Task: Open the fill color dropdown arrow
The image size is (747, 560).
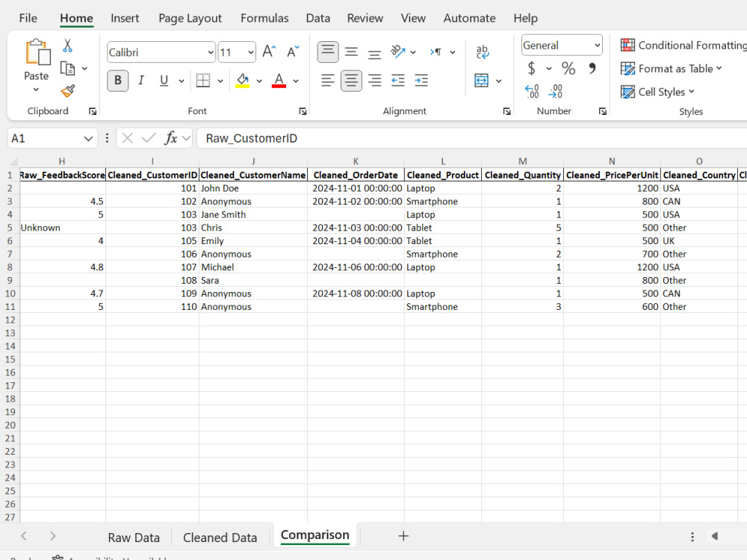Action: [x=259, y=81]
